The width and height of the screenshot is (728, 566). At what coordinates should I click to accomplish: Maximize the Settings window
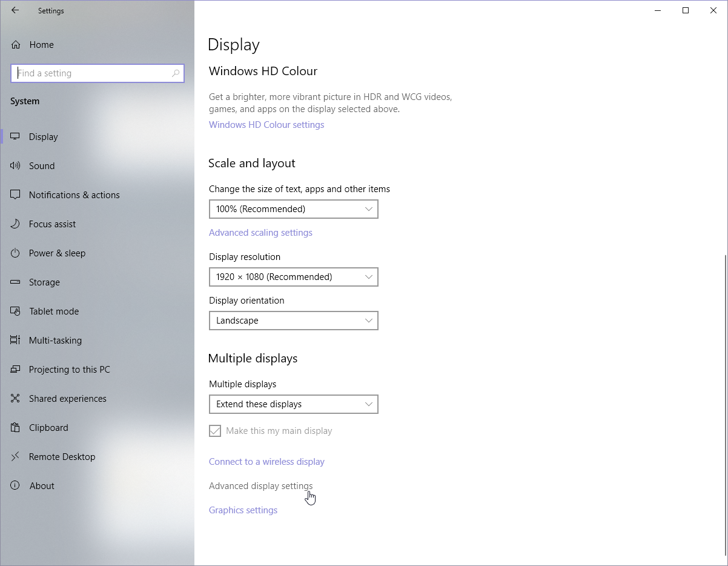pos(686,10)
